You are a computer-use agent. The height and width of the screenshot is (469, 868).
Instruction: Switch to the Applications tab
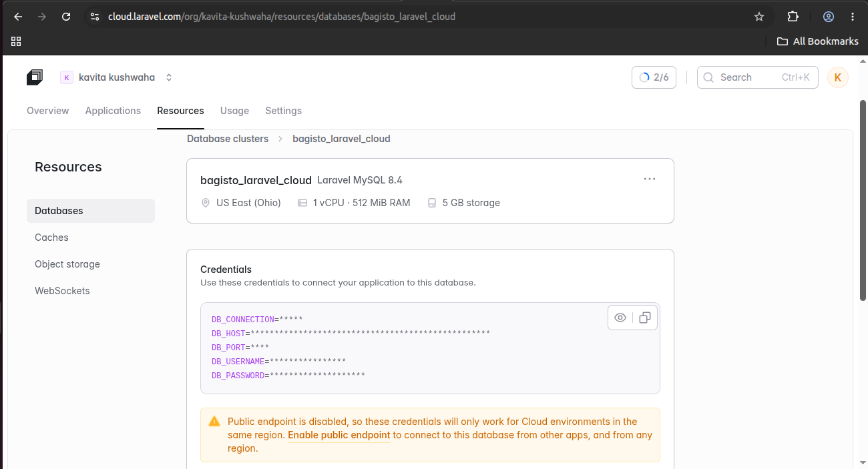pos(113,111)
